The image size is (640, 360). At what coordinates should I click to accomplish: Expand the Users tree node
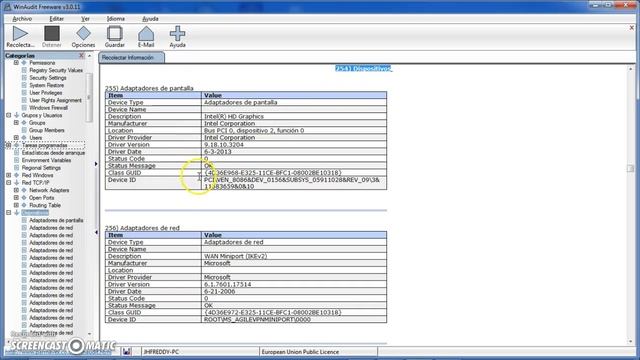[x=16, y=138]
